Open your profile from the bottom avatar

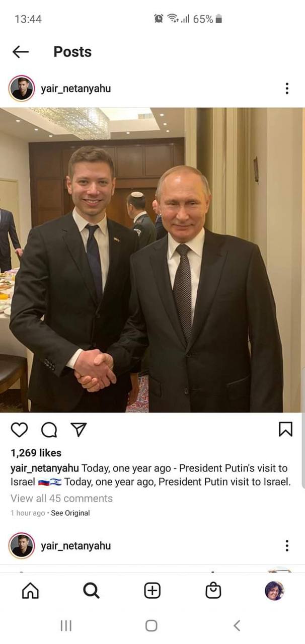[274, 591]
